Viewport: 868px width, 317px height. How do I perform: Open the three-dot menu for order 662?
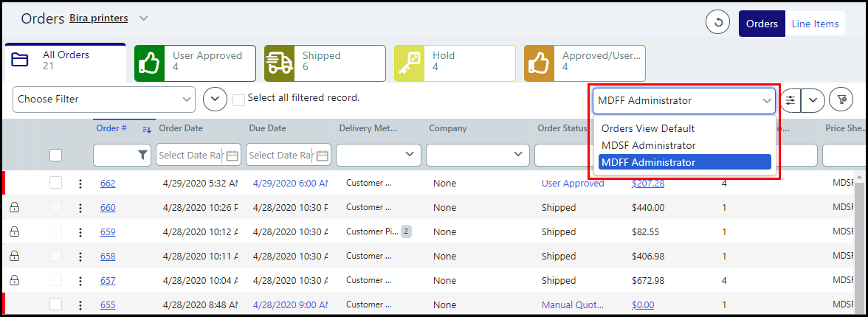coord(80,184)
